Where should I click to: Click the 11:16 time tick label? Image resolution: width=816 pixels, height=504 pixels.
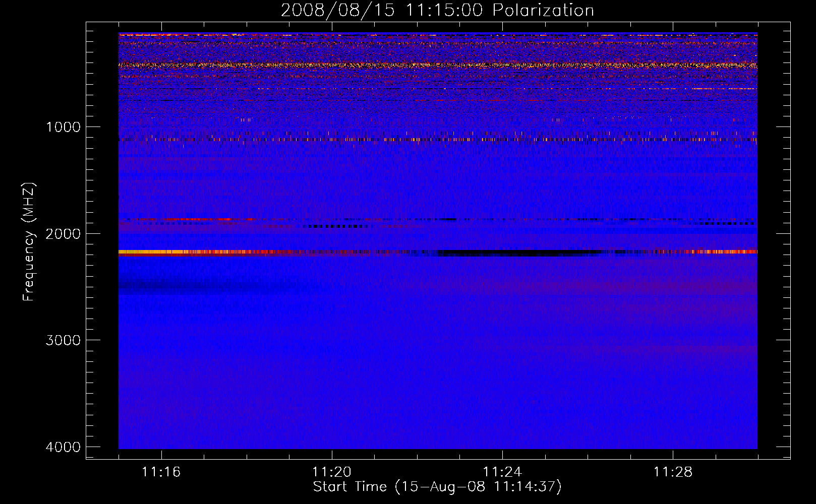pyautogui.click(x=161, y=472)
